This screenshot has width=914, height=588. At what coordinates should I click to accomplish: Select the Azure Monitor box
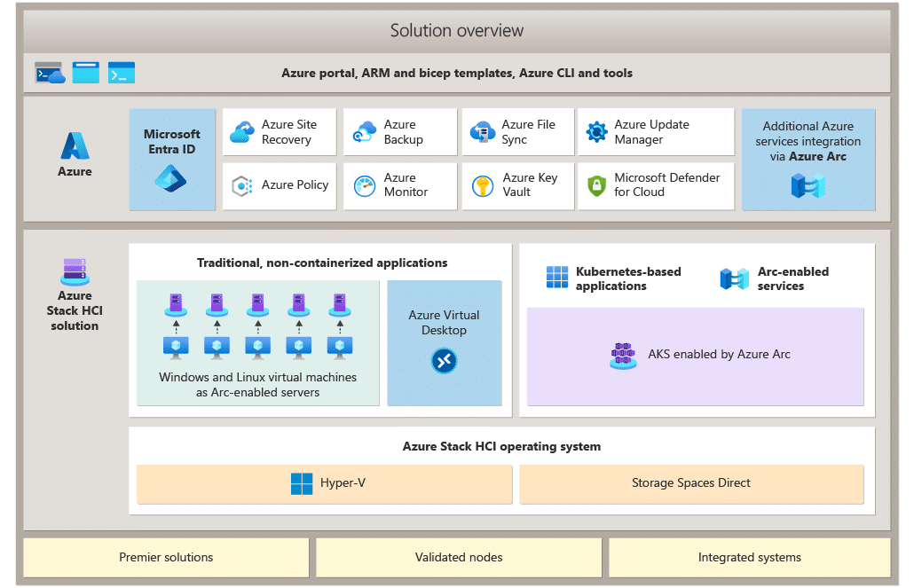pos(400,186)
